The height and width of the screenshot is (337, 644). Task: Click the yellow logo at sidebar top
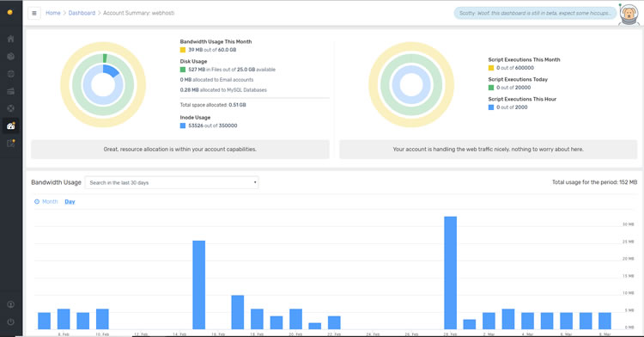pyautogui.click(x=10, y=12)
